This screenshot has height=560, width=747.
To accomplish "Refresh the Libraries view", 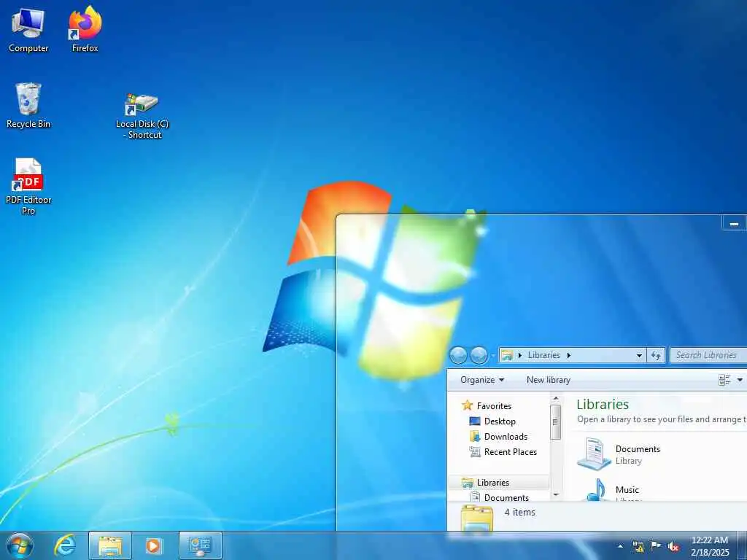I will coord(656,355).
